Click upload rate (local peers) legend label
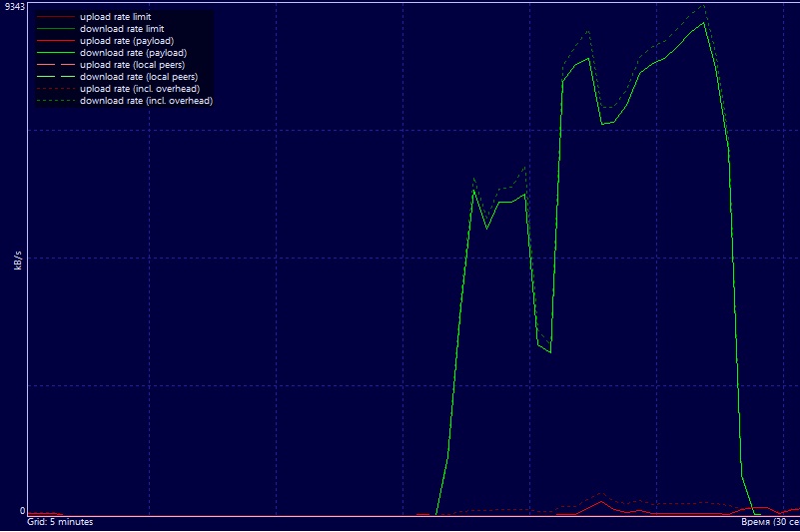The width and height of the screenshot is (800, 532). tap(132, 65)
